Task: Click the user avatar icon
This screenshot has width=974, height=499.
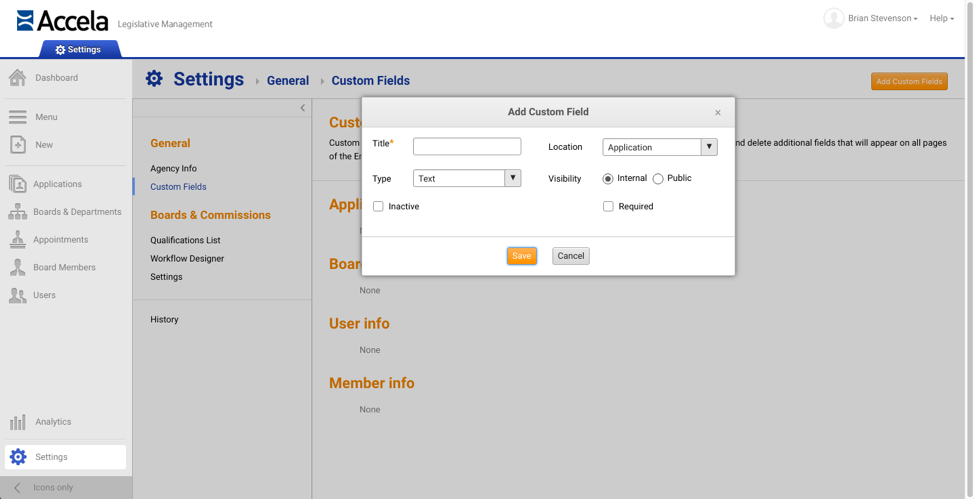Action: coord(834,18)
